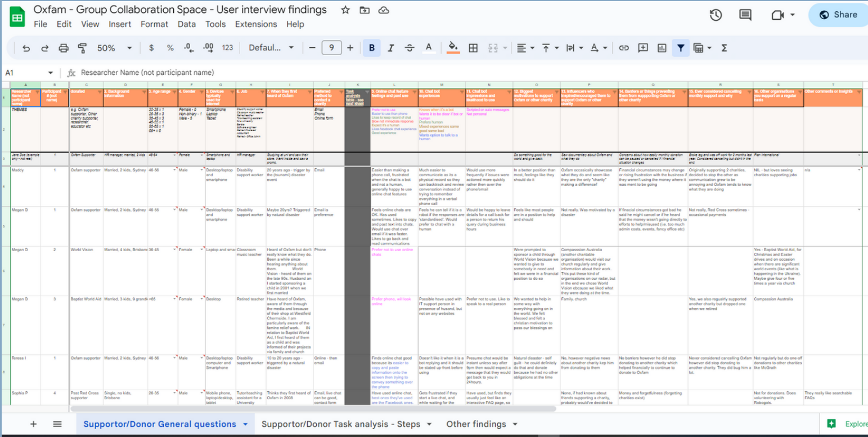Apply currency format with dollar sign icon
This screenshot has height=437, width=868.
pos(151,48)
